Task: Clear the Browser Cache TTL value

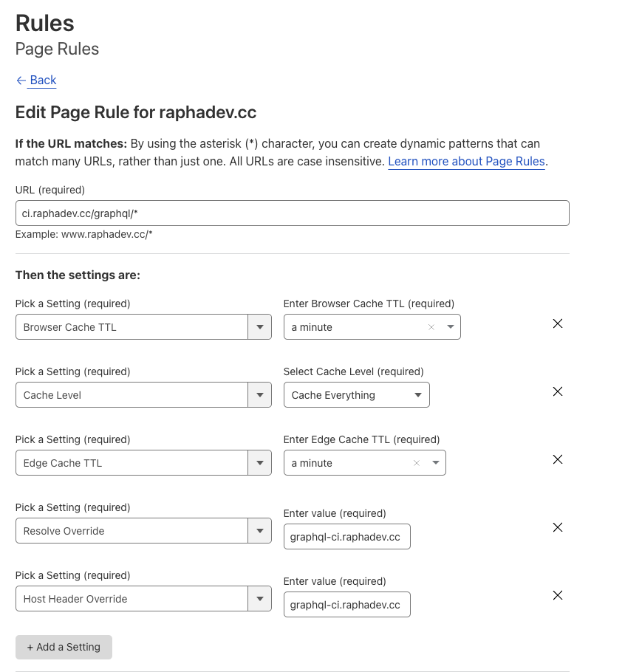Action: click(x=431, y=327)
